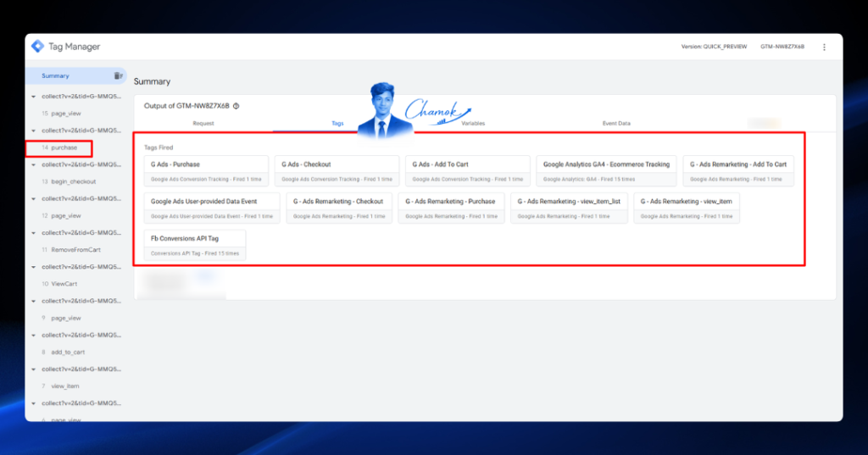
Task: Open G - Ads Remarketing - Checkout tag
Action: click(339, 208)
